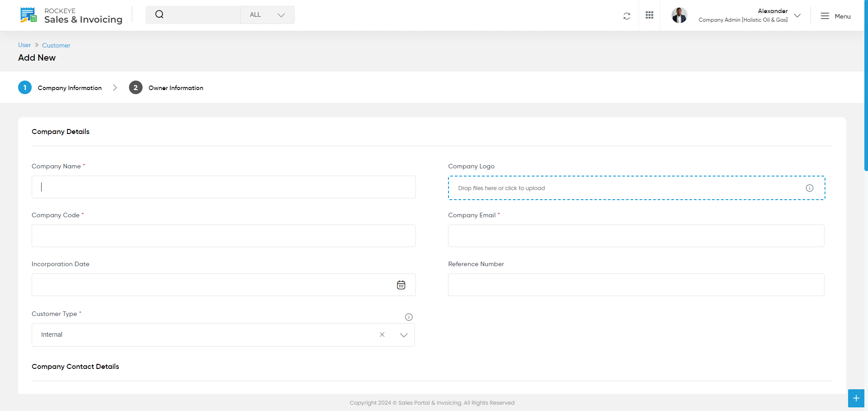Image resolution: width=868 pixels, height=411 pixels.
Task: Click the Company Email input field
Action: (636, 236)
